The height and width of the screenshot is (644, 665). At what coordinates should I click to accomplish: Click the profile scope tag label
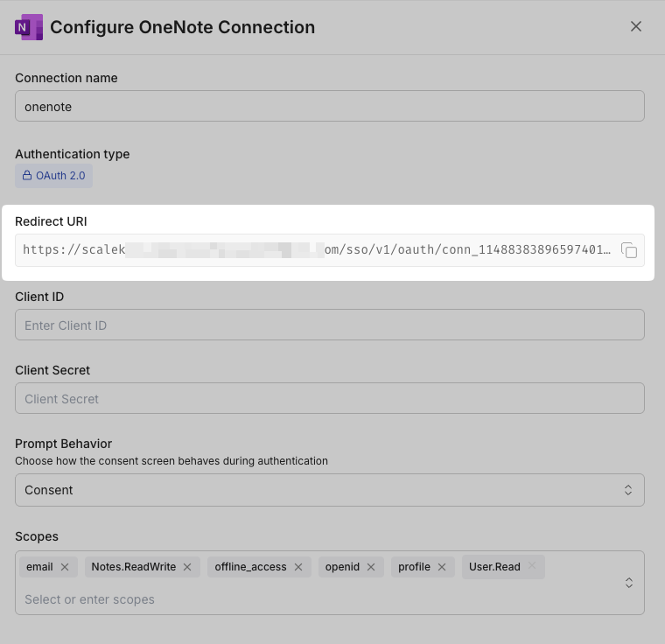point(414,567)
